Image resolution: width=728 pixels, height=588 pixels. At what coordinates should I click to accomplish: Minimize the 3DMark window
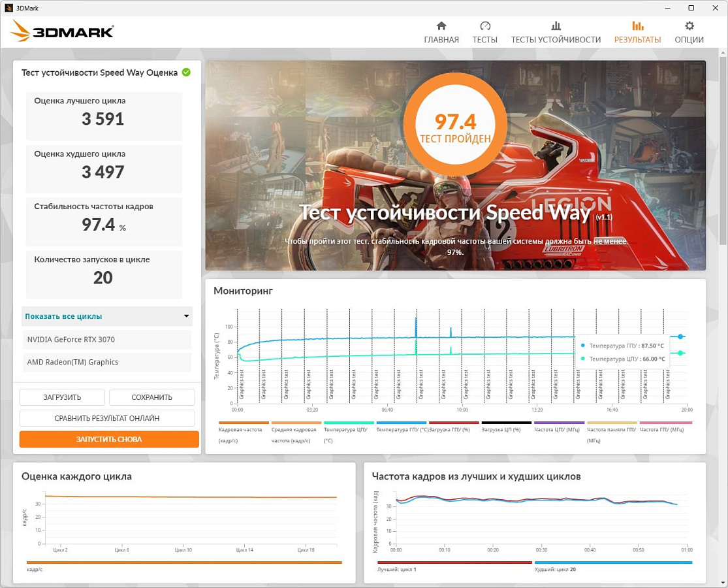point(668,8)
